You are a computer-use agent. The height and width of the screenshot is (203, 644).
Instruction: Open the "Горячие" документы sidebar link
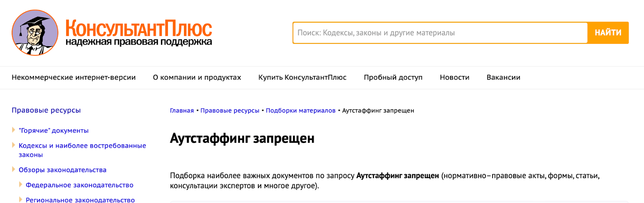(54, 131)
